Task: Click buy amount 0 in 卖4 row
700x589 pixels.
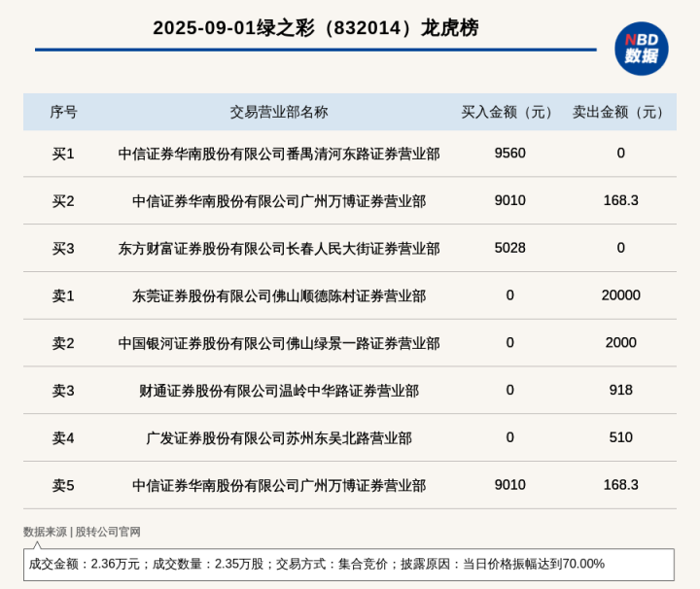Action: point(509,437)
